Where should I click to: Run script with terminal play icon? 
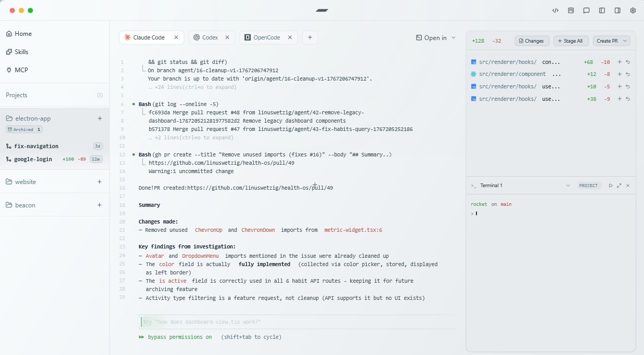(611, 186)
